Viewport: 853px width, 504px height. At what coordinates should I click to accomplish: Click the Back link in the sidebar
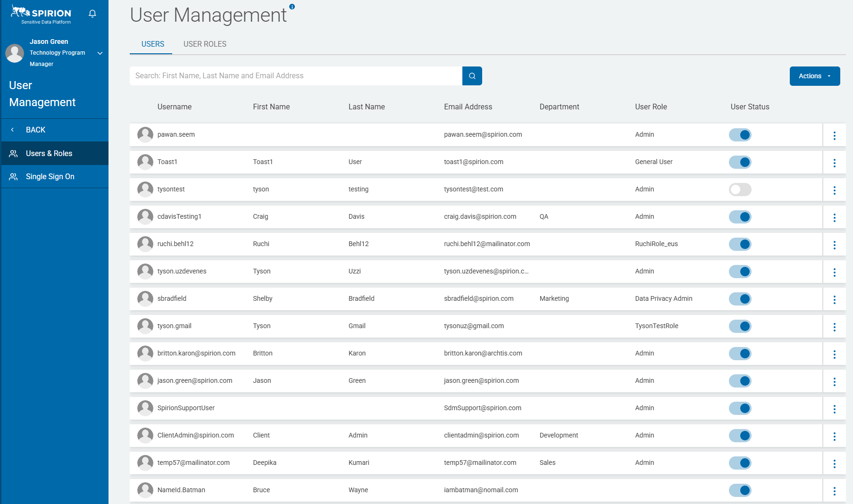tap(35, 130)
